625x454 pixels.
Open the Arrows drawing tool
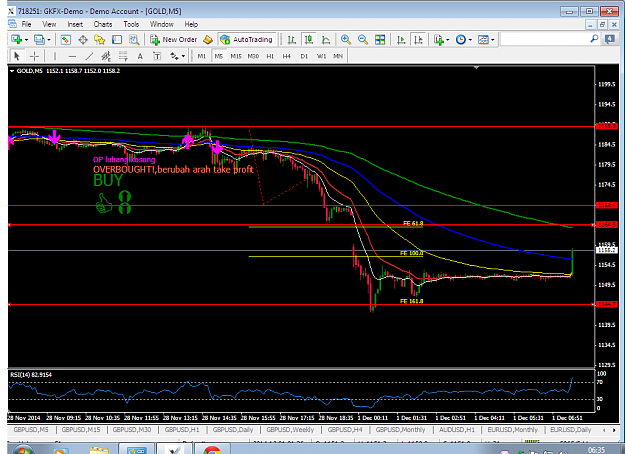pos(174,56)
